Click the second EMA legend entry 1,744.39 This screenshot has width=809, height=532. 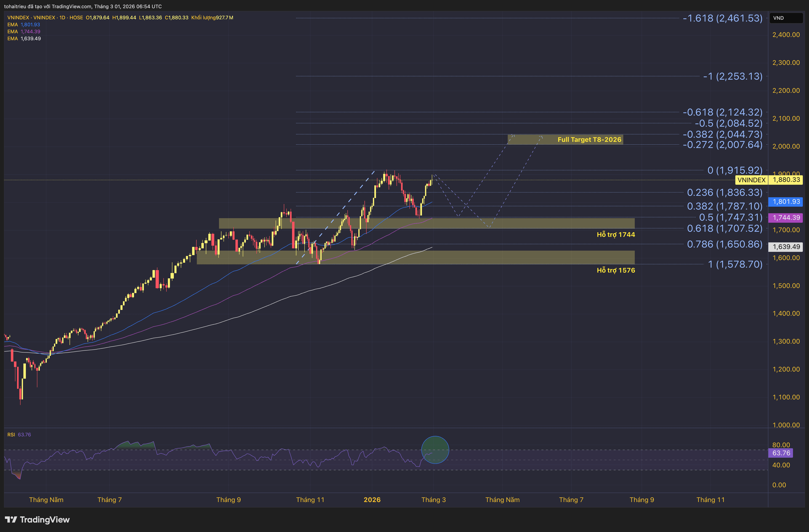pos(24,32)
